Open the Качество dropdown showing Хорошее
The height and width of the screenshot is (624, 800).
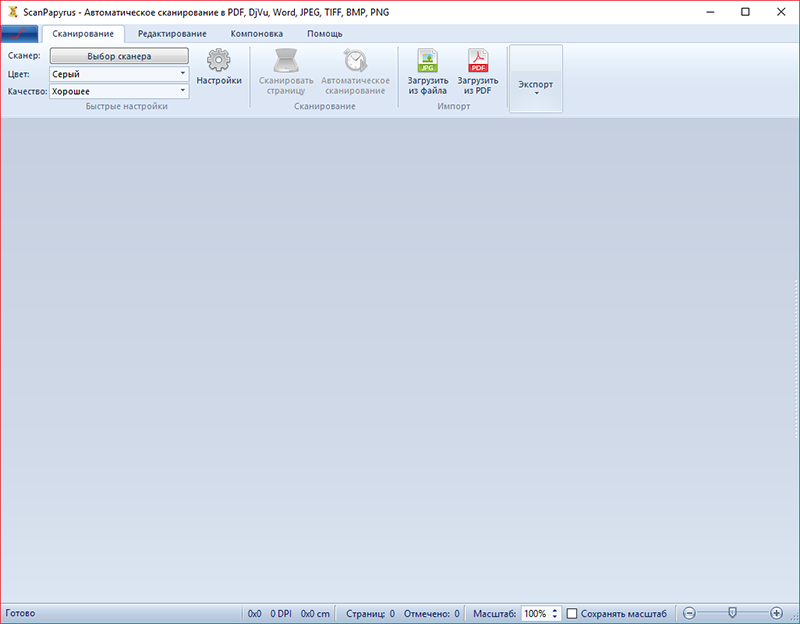pyautogui.click(x=119, y=91)
